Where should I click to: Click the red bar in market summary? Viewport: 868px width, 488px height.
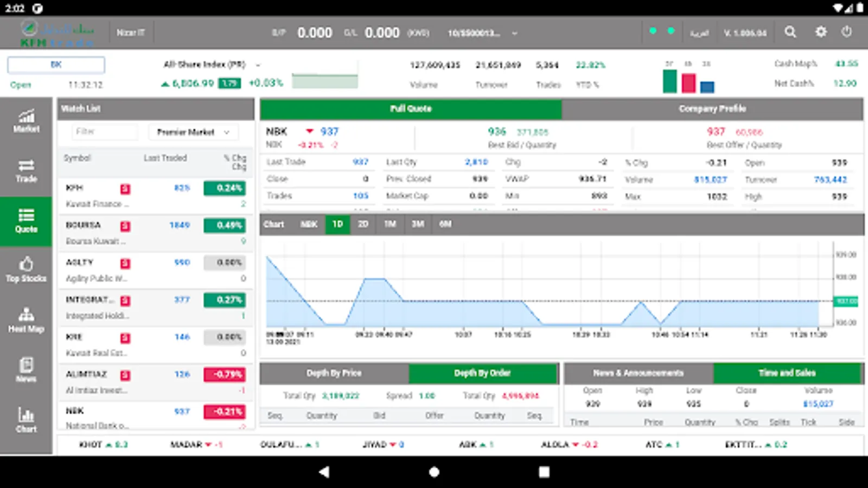click(688, 83)
